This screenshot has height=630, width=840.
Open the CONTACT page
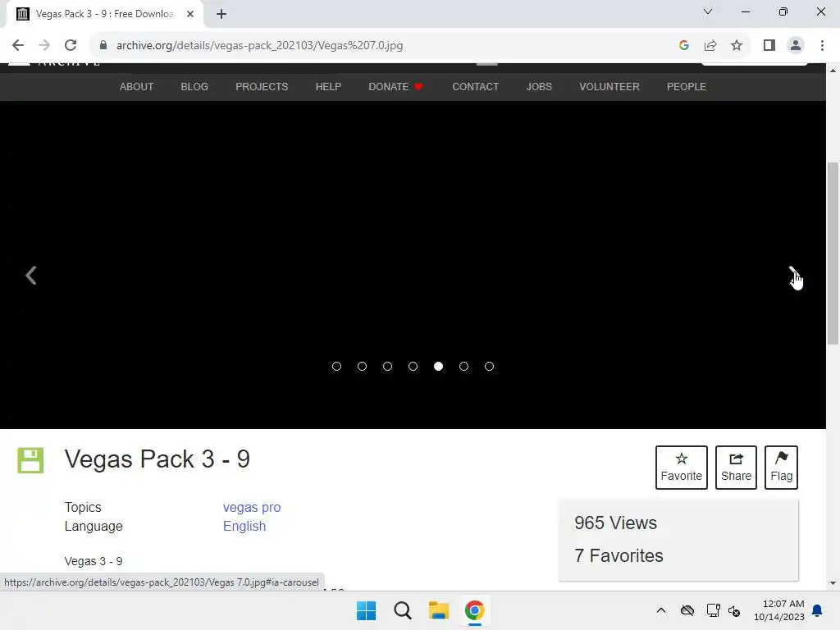tap(476, 87)
